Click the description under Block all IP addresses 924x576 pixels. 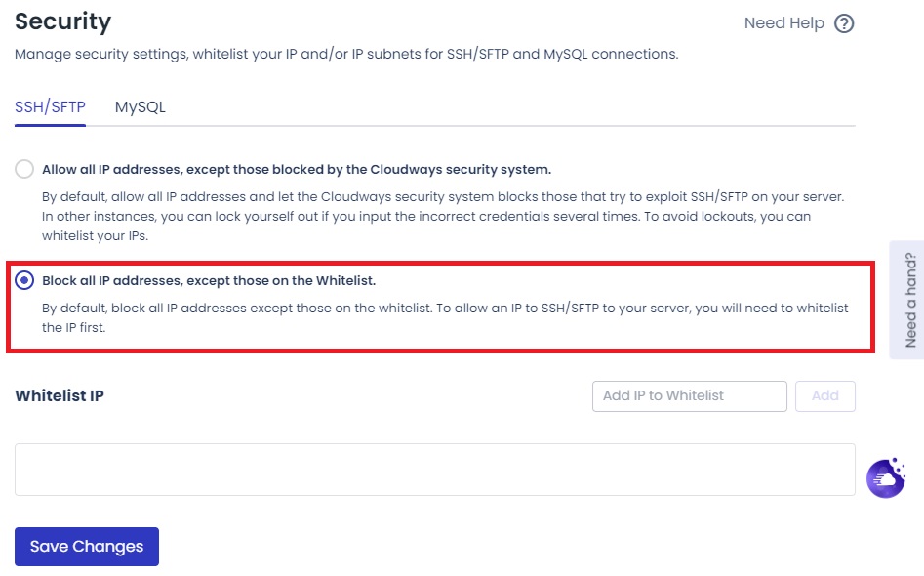(x=445, y=317)
